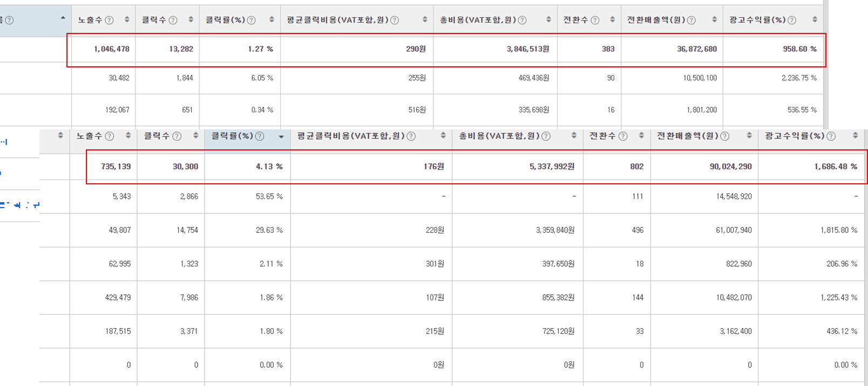This screenshot has height=386, width=868.
Task: Open 클릭률(%) help icon in table totaling 1,046,478
Action: 251,20
